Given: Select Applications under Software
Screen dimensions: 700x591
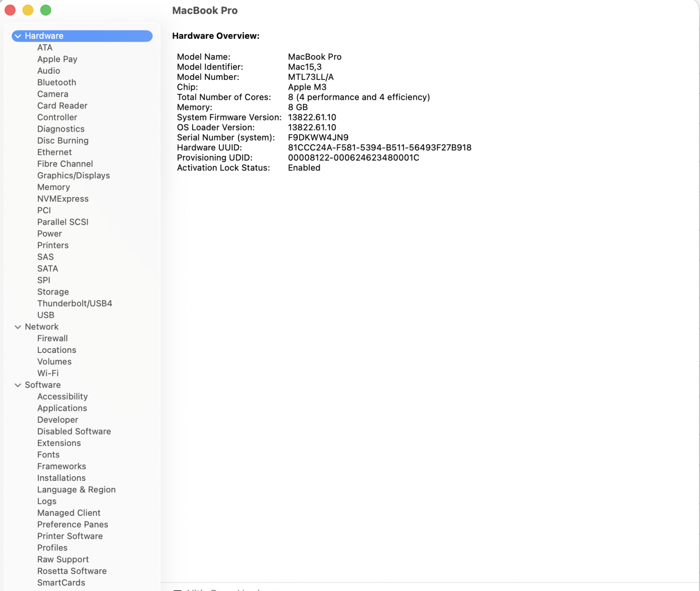Looking at the screenshot, I should [62, 408].
